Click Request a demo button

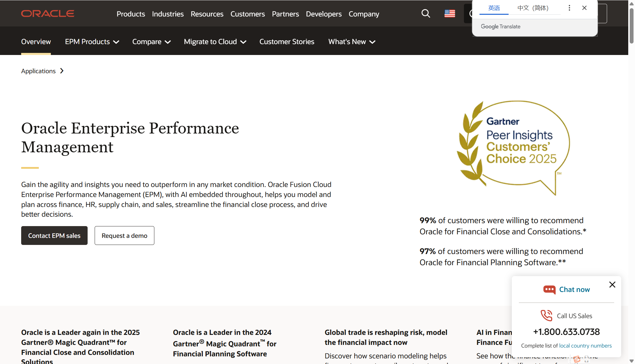[124, 236]
